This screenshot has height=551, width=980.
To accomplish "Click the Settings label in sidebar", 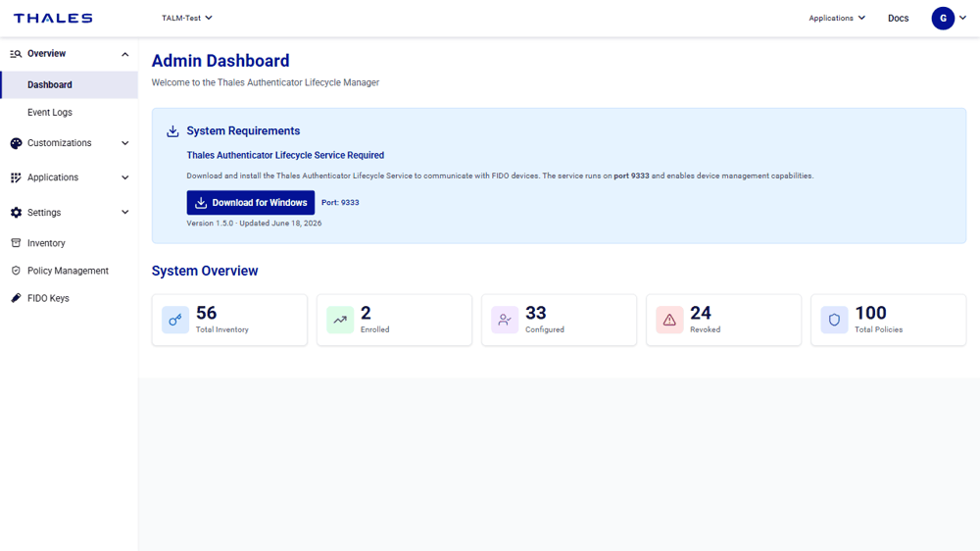I will 44,213.
